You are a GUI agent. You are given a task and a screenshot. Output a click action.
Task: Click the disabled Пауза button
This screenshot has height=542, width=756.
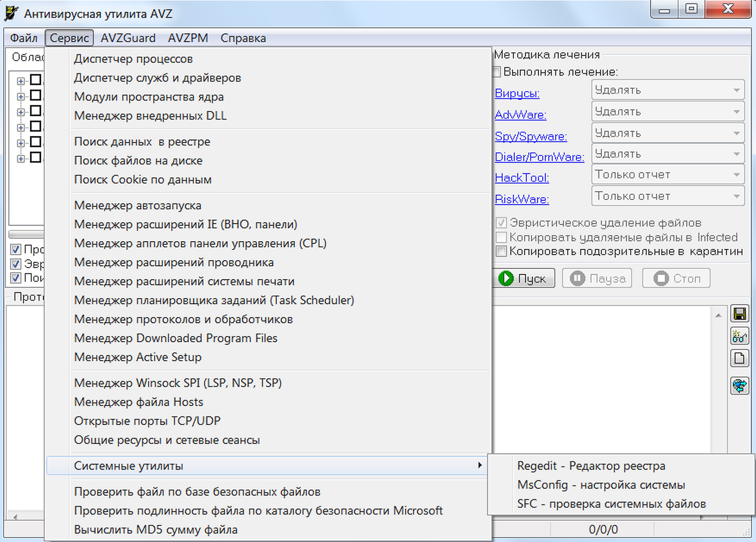coord(597,278)
